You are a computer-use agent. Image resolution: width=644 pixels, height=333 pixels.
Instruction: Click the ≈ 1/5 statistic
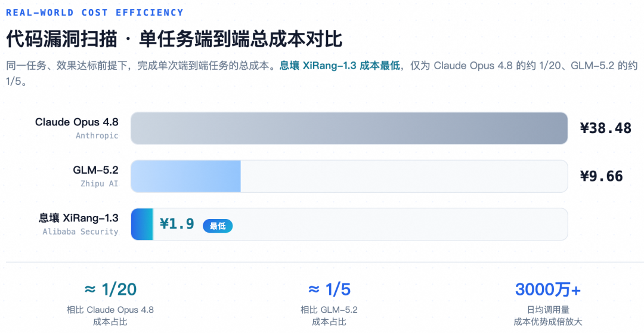click(x=329, y=289)
